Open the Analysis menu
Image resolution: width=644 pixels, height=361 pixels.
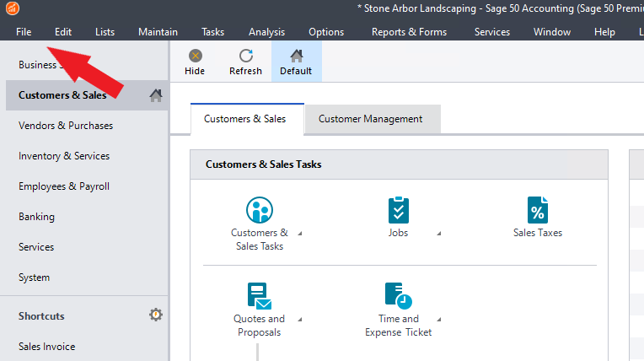pos(267,32)
